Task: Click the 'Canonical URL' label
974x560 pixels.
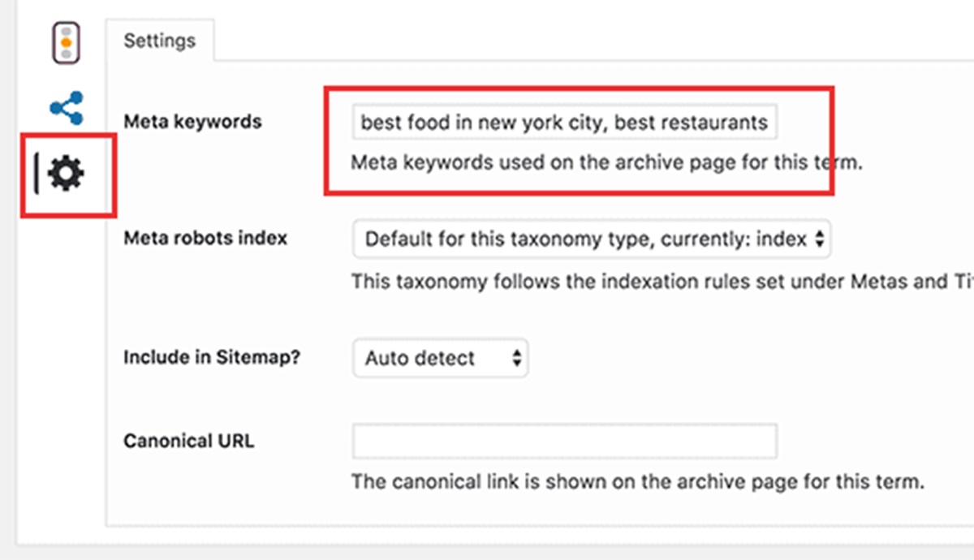Action: tap(188, 441)
